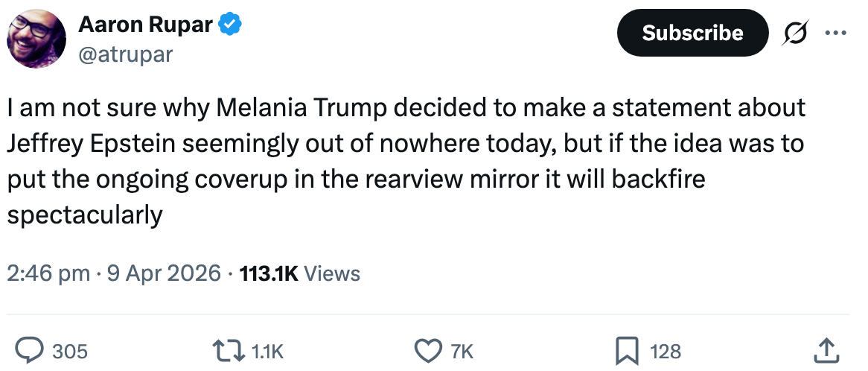Click the share upload icon
Viewport: 868px width, 371px height.
[x=828, y=350]
